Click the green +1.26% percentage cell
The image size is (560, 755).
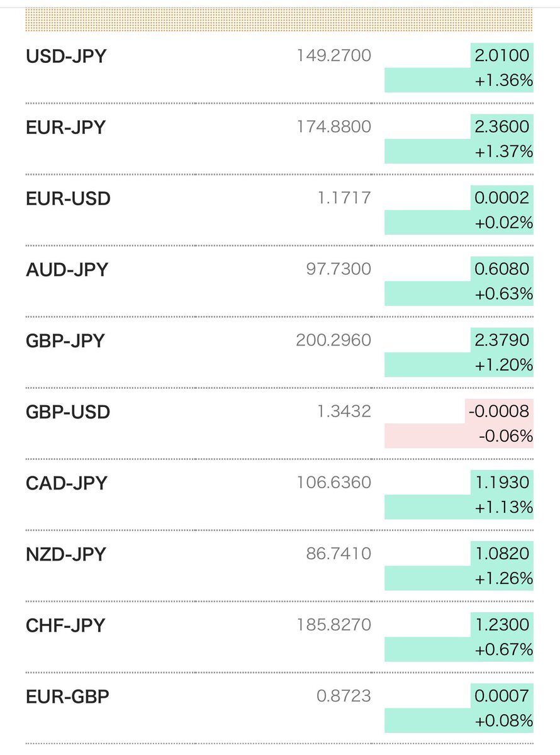click(459, 578)
